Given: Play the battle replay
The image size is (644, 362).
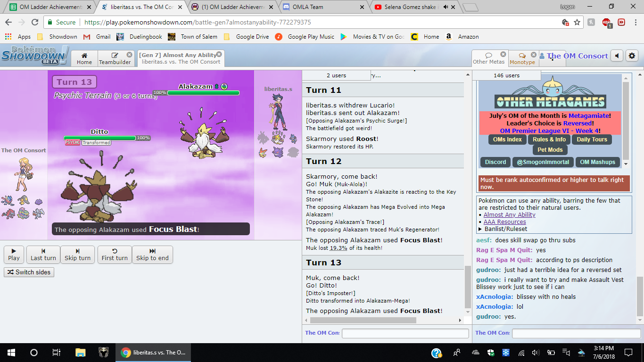Looking at the screenshot, I should point(14,255).
